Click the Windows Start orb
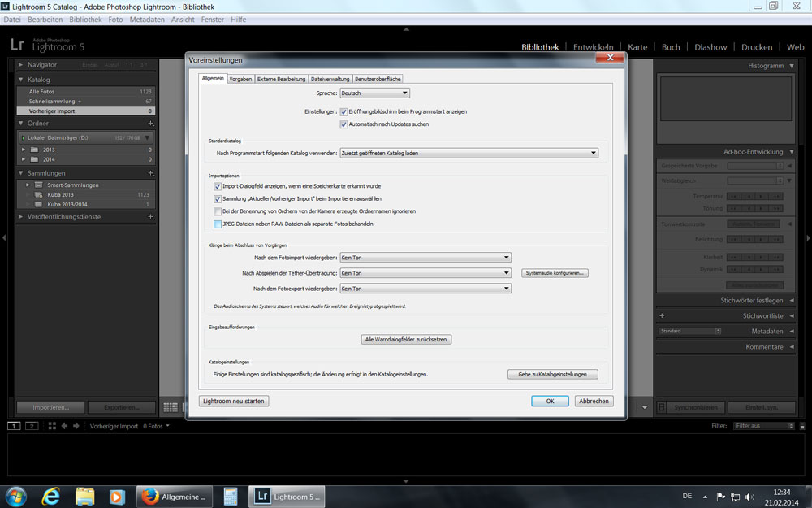812x508 pixels. coord(15,496)
